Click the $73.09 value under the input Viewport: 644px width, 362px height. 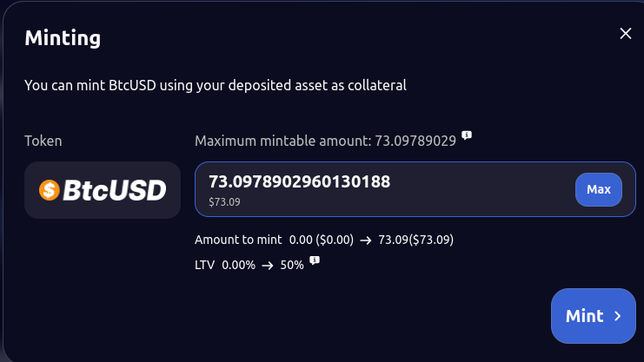pyautogui.click(x=224, y=202)
